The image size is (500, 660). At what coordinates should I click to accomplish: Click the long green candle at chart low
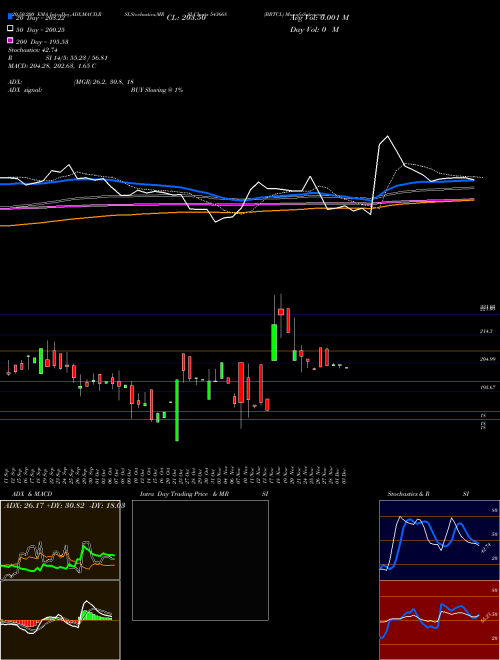(x=177, y=410)
